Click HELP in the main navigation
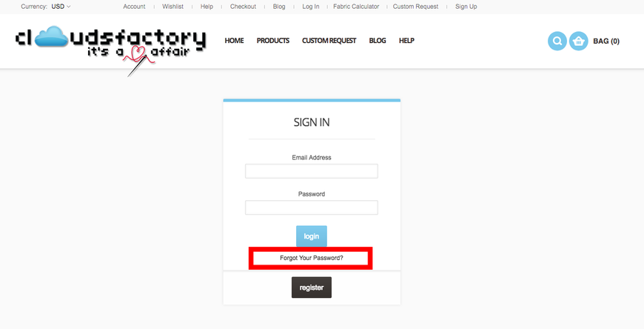The height and width of the screenshot is (329, 644). pos(406,41)
